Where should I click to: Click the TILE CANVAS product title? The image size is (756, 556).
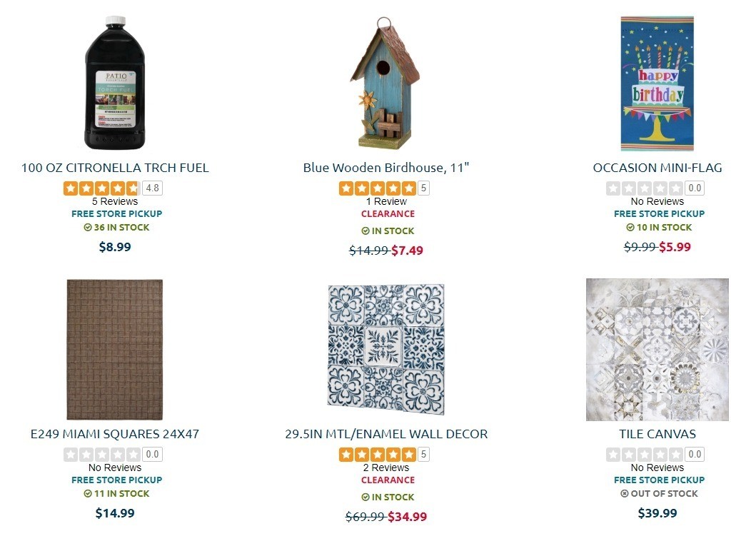coord(657,434)
